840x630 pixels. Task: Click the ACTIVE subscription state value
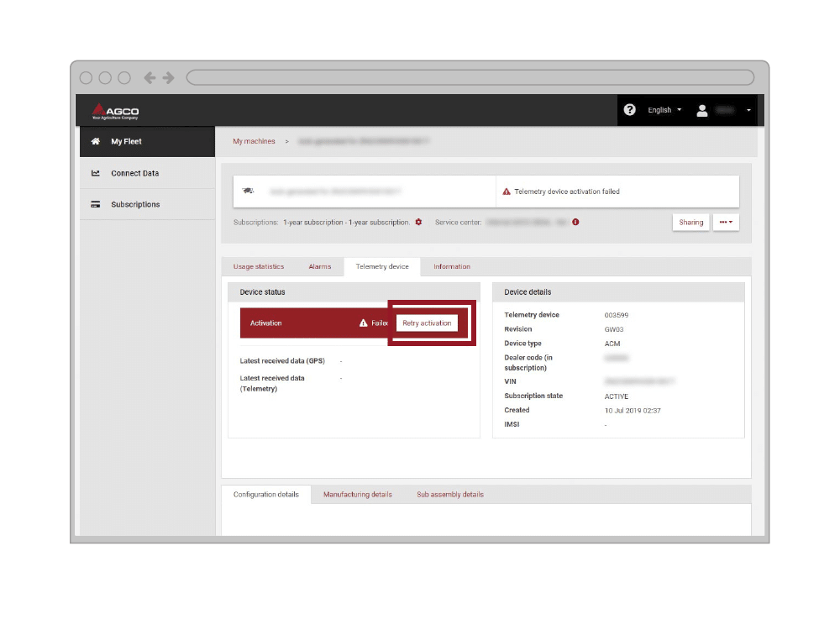pyautogui.click(x=616, y=396)
